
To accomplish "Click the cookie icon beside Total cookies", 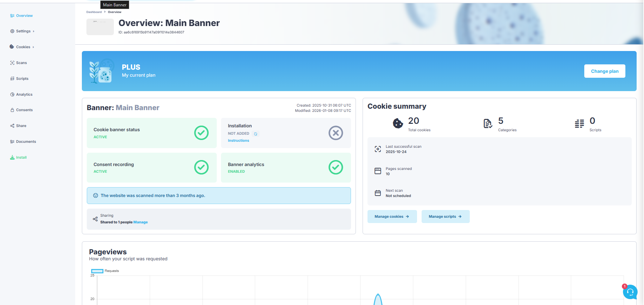I will [x=398, y=123].
